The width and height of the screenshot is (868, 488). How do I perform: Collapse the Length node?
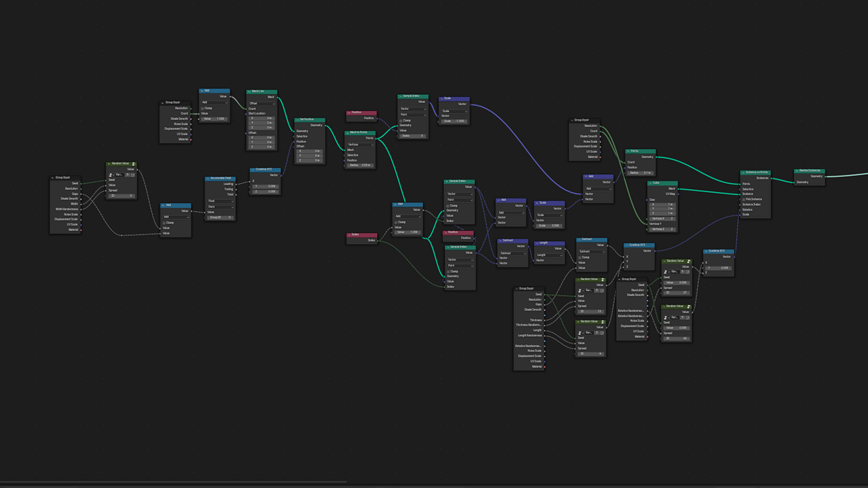point(536,243)
